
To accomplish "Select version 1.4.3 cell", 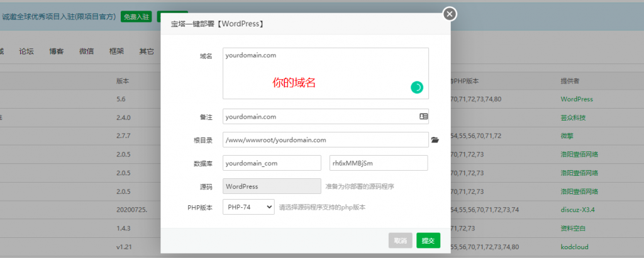I will tap(123, 228).
